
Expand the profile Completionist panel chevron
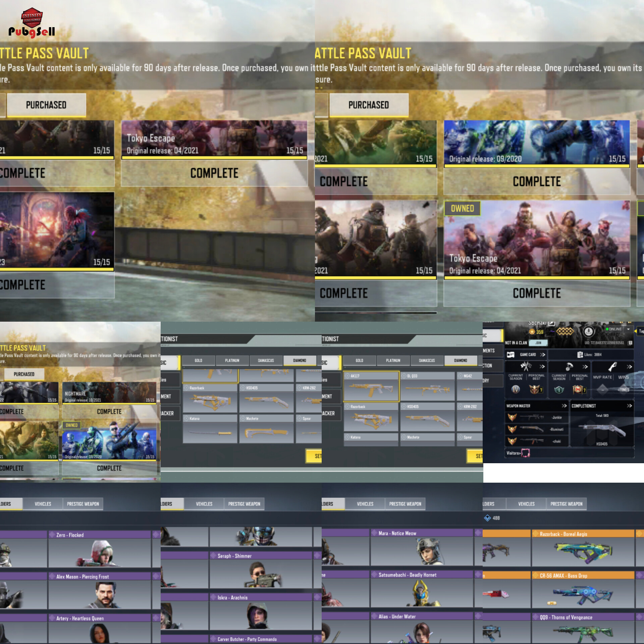click(x=629, y=406)
